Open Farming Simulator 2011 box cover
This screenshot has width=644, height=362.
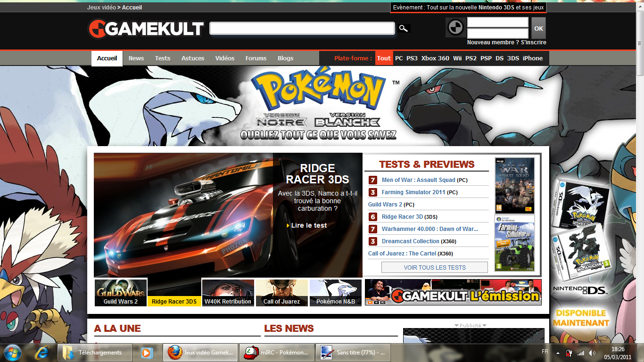click(x=514, y=243)
